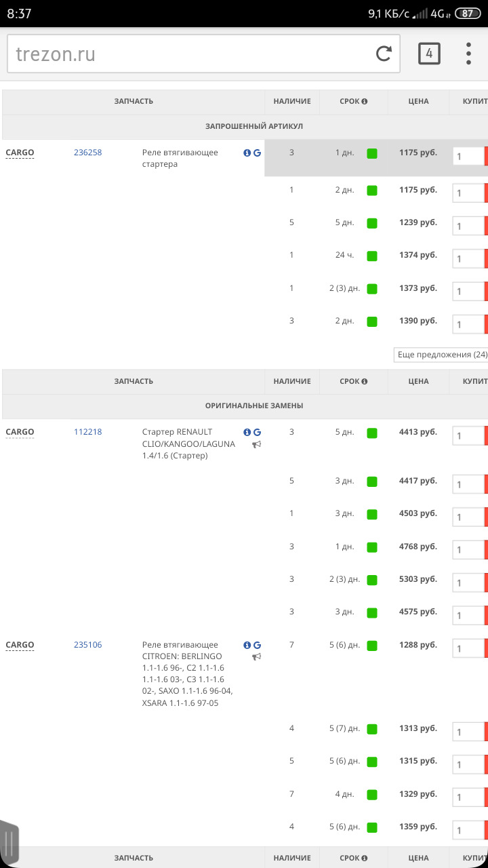Tap the trezon.ru address bar
Viewport: 488px width, 868px height.
point(190,54)
